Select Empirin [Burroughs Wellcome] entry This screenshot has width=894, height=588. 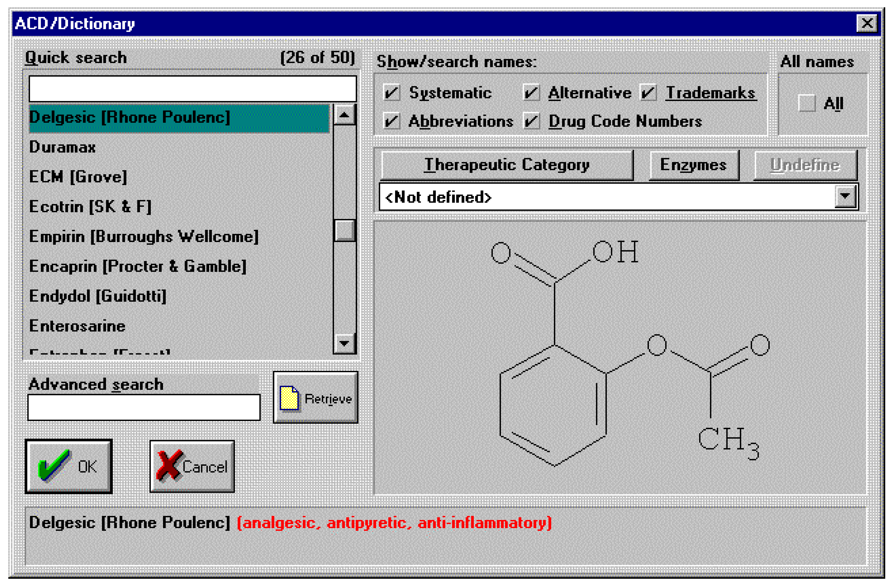tap(144, 236)
